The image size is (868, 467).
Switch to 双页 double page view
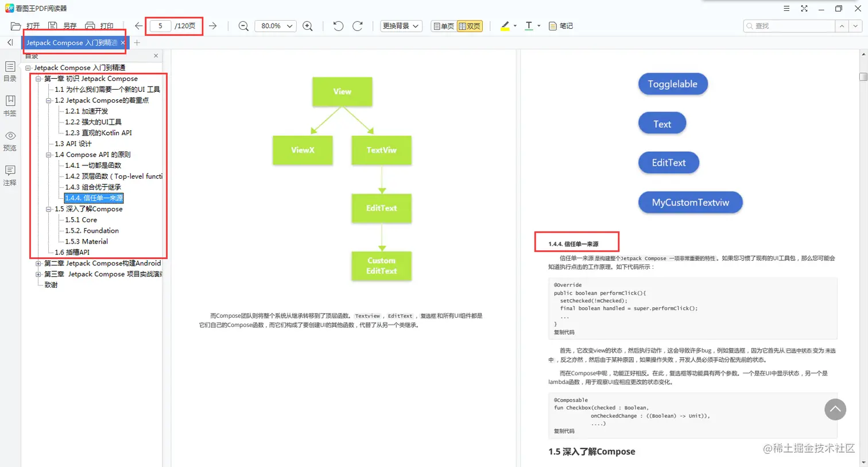pyautogui.click(x=470, y=26)
